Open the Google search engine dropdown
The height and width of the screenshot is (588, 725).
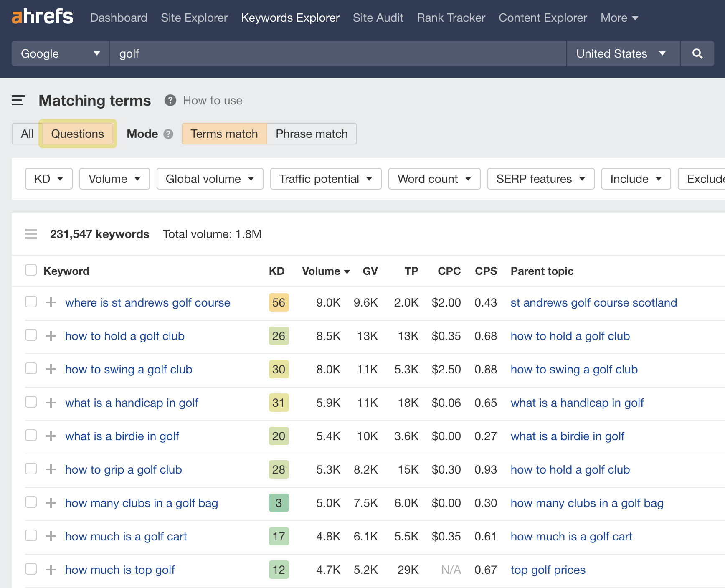[60, 53]
